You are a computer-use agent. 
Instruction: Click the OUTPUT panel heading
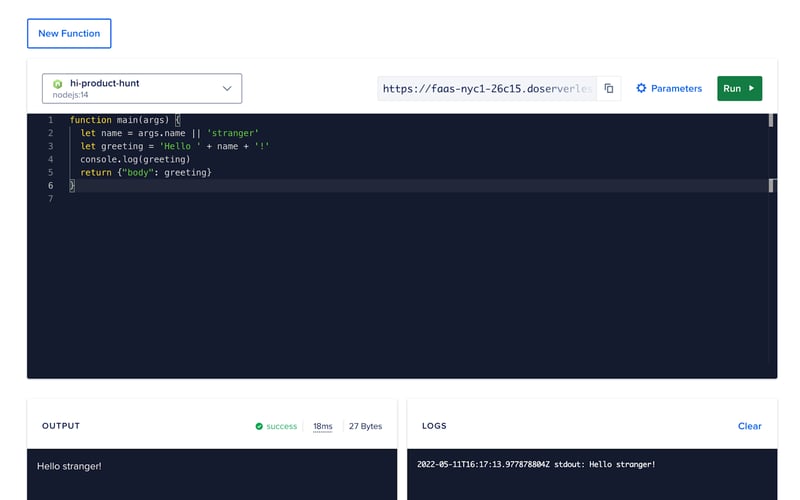point(61,426)
